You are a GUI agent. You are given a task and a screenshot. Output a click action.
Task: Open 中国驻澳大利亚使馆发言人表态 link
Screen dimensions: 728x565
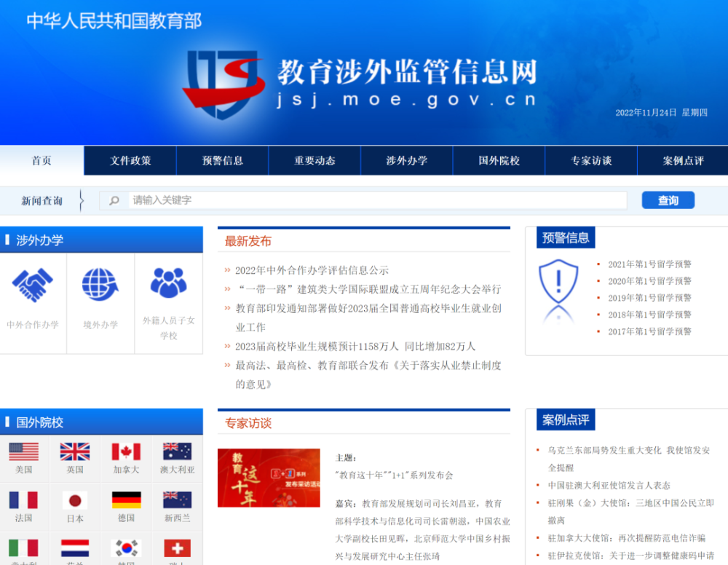tap(609, 485)
